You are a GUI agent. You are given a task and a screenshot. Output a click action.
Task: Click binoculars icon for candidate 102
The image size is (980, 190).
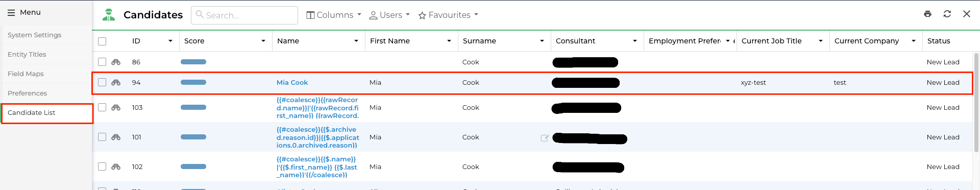pyautogui.click(x=116, y=167)
